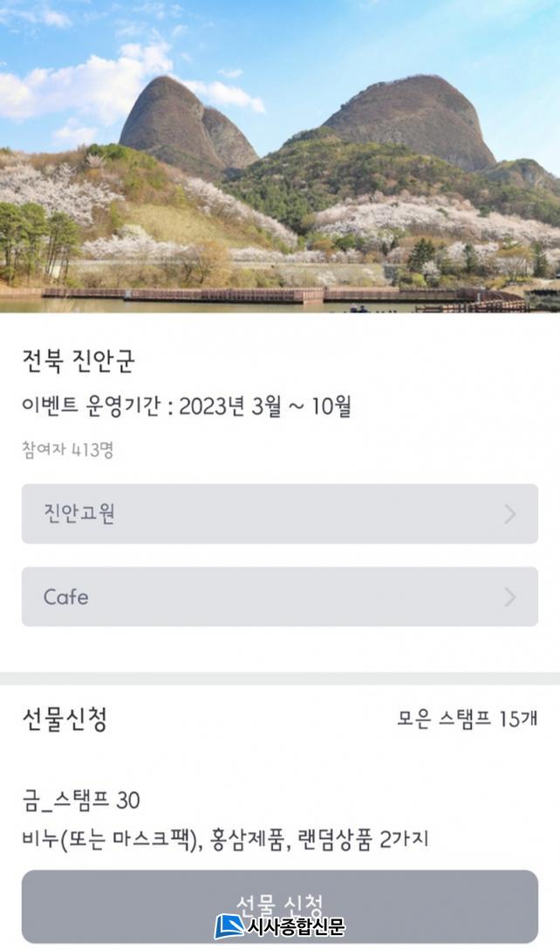This screenshot has height=949, width=560.
Task: Click the 이벤트 운영기간 date text
Action: tap(186, 406)
